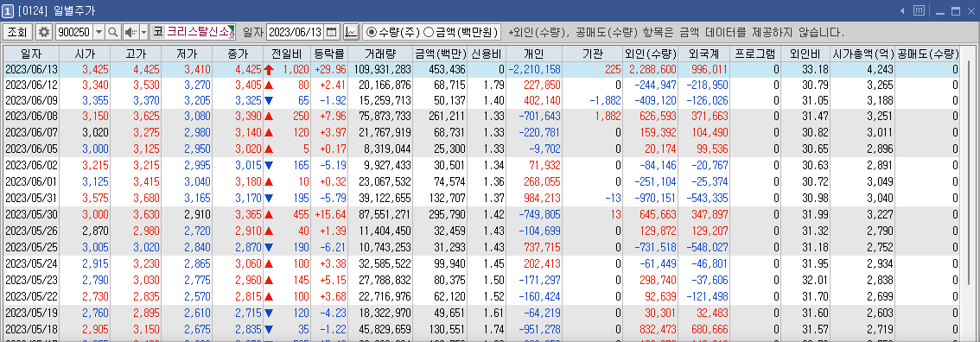Click the 시가 column header

pos(85,54)
